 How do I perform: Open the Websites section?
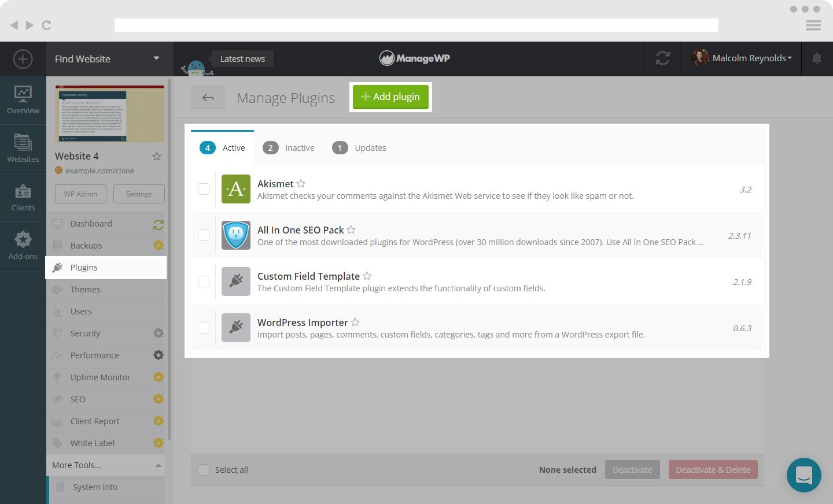click(23, 149)
